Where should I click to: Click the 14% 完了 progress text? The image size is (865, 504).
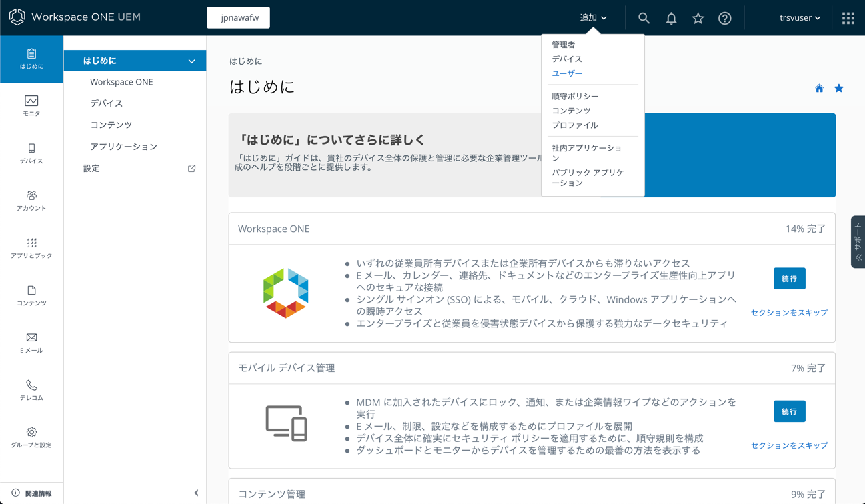coord(805,229)
